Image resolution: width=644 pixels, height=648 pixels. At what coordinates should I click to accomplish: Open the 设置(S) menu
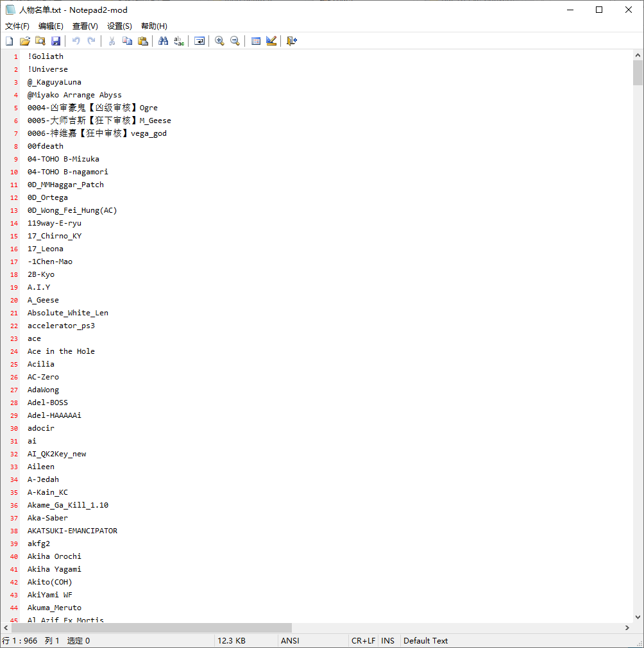point(119,26)
